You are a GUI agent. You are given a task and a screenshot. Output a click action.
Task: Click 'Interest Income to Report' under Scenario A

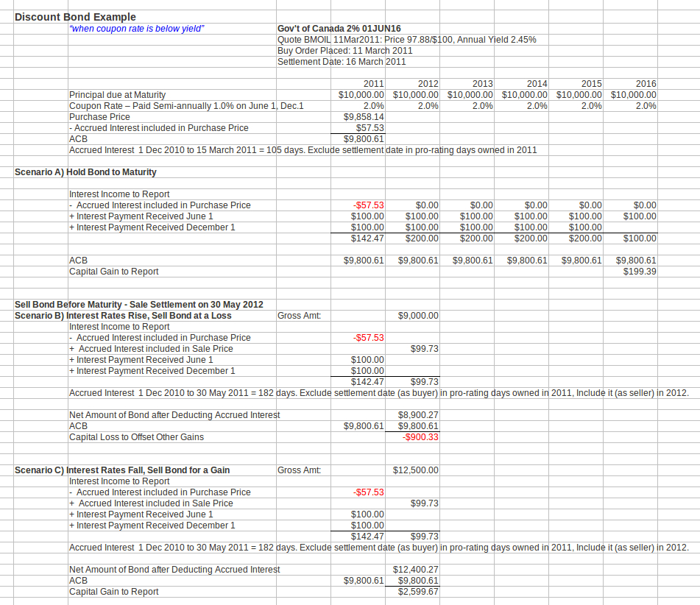click(x=119, y=194)
